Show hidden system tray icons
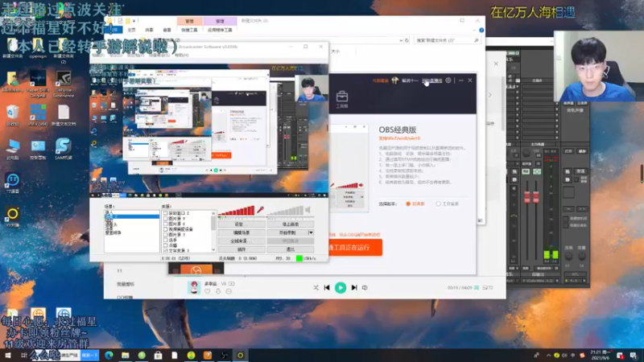The image size is (644, 362). [548, 356]
